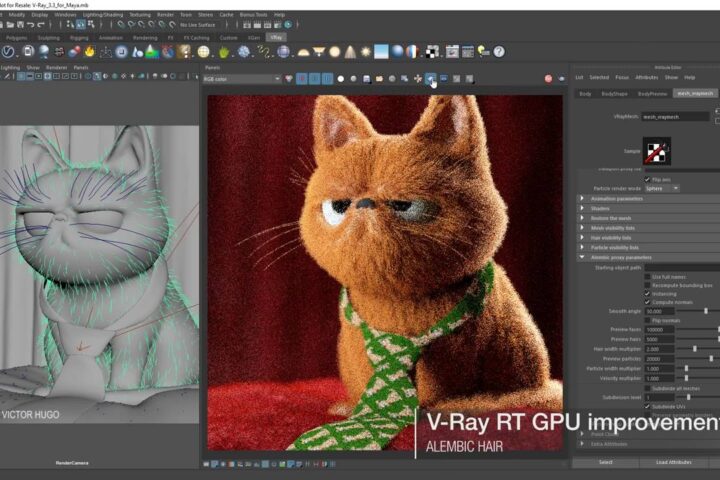Screen dimensions: 720x480
Task: Expand the Restore the mesh section
Action: click(x=582, y=218)
